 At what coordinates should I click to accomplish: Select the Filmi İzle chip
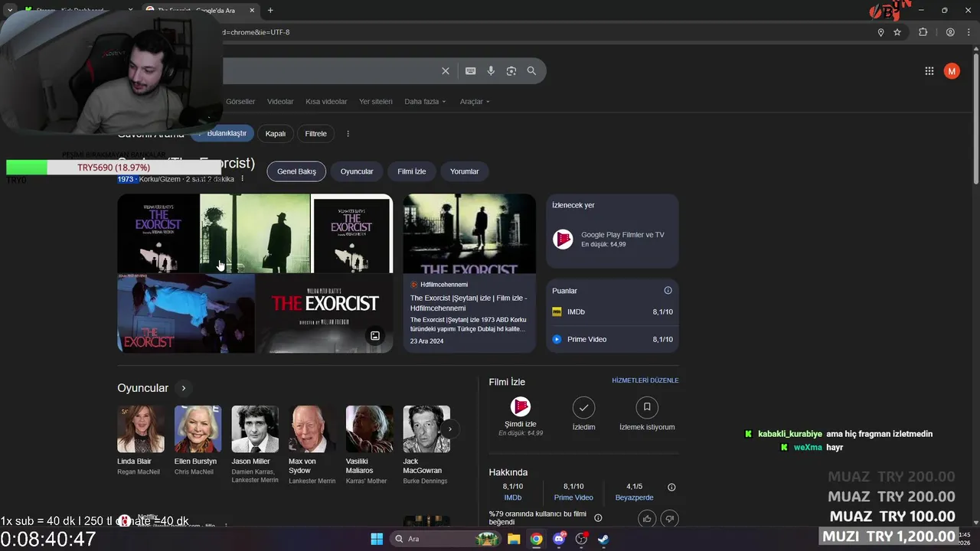point(411,171)
